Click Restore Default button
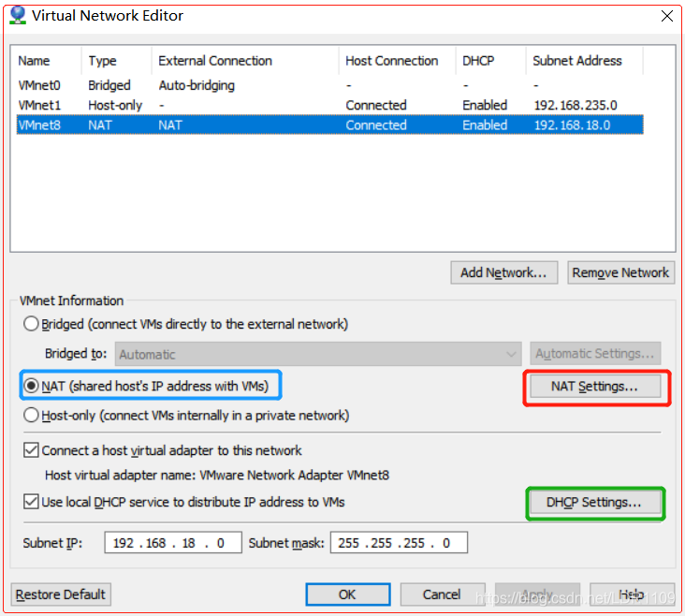Viewport: 685px width, 616px height. click(x=61, y=594)
